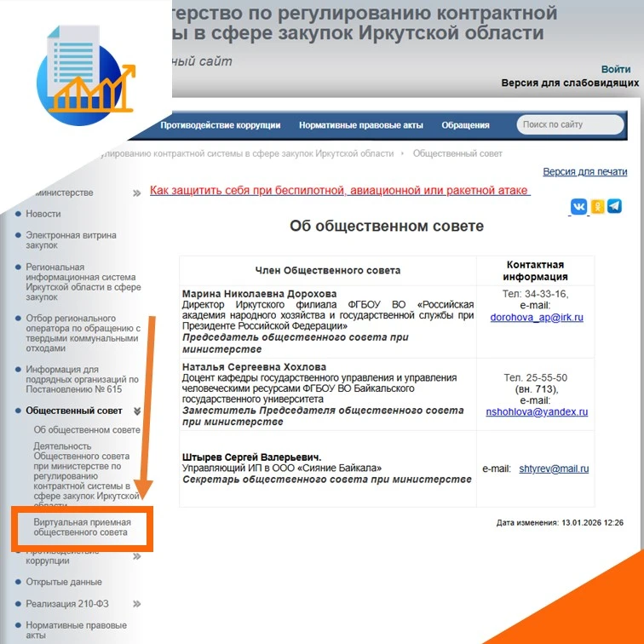This screenshot has width=644, height=644.
Task: Click the name Марина Николаевна Дорохова
Action: click(x=259, y=294)
